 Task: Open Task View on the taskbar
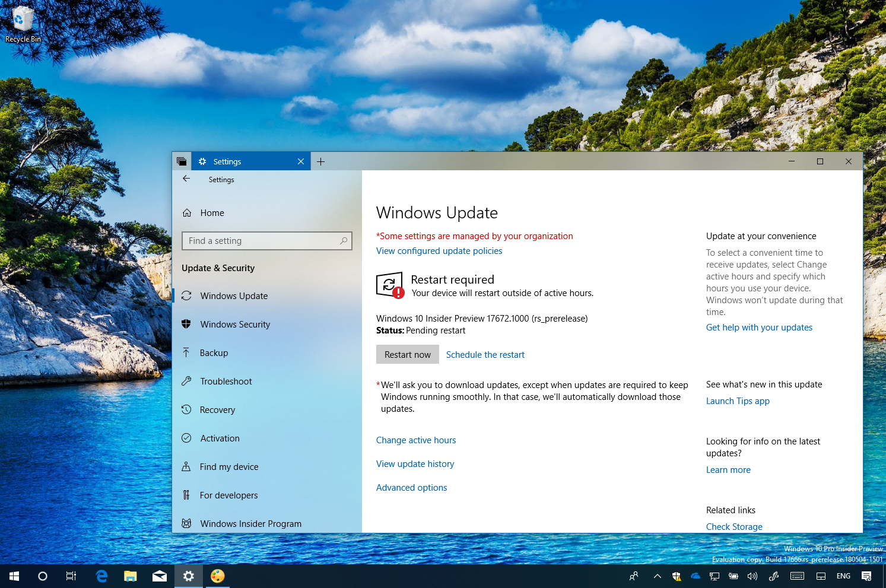(x=71, y=576)
